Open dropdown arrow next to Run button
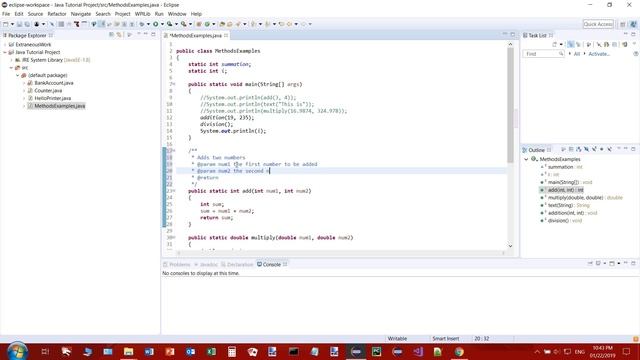640x360 pixels. (x=162, y=24)
